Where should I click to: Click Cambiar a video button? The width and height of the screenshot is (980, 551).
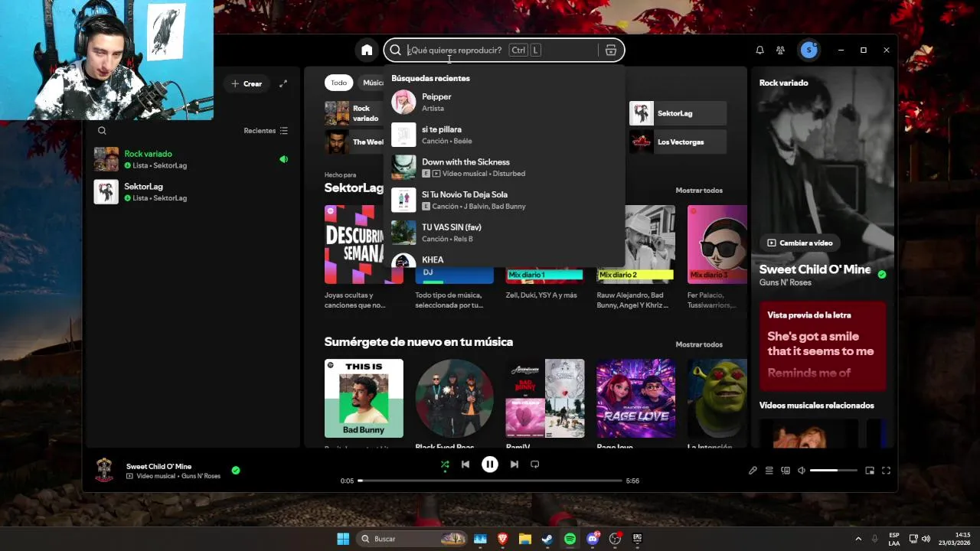point(799,243)
